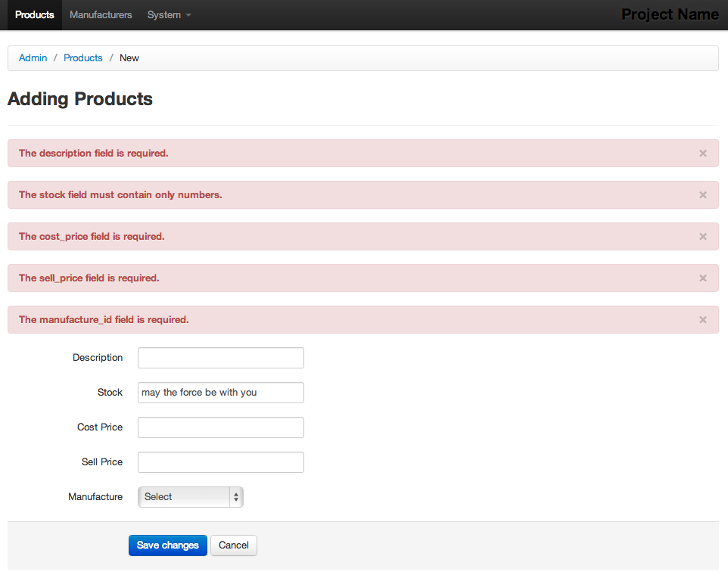Dismiss the manufacture_id field required alert
The width and height of the screenshot is (728, 578).
pos(703,320)
